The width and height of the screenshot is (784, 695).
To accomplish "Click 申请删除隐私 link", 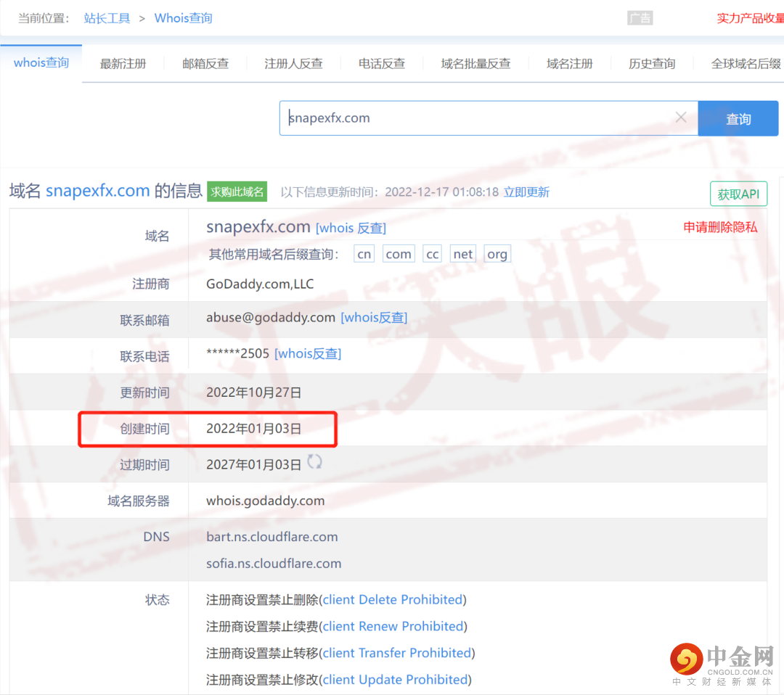I will [721, 227].
